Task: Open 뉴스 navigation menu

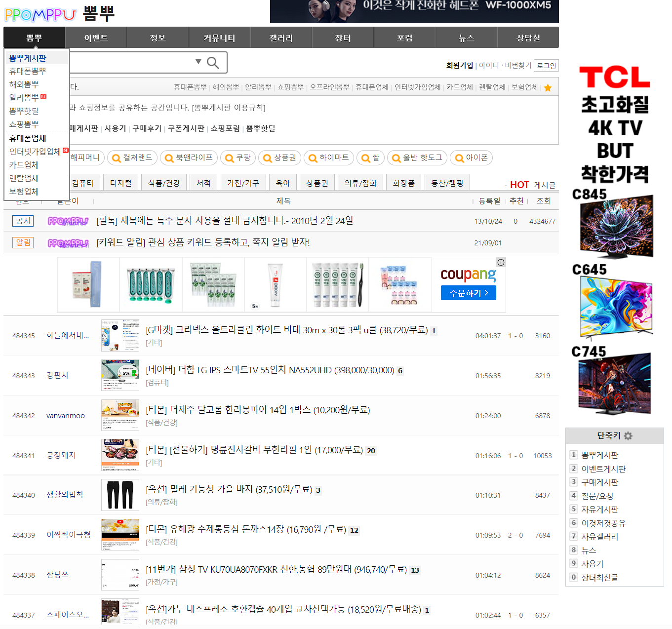Action: point(466,38)
